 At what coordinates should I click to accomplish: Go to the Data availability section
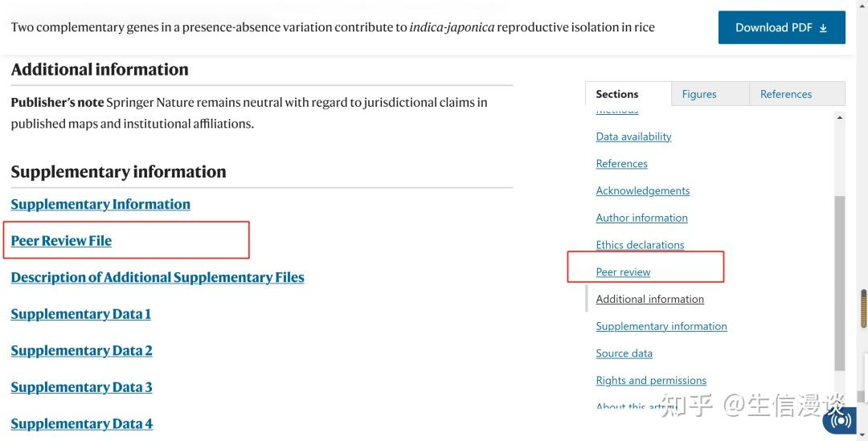[633, 137]
